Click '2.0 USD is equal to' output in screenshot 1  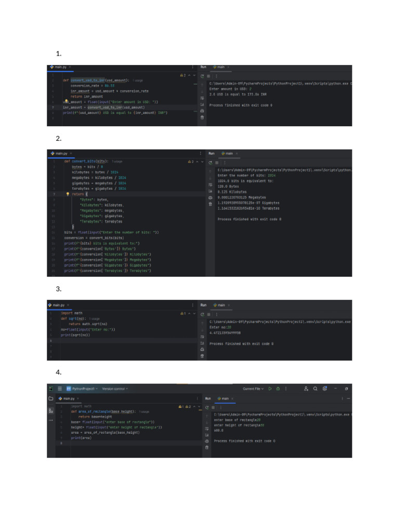[238, 95]
